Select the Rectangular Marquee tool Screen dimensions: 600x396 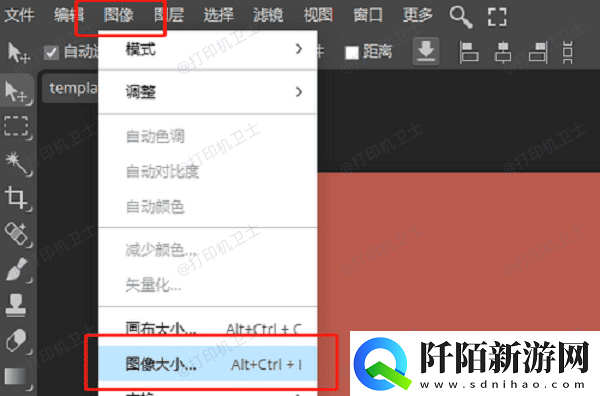click(17, 127)
